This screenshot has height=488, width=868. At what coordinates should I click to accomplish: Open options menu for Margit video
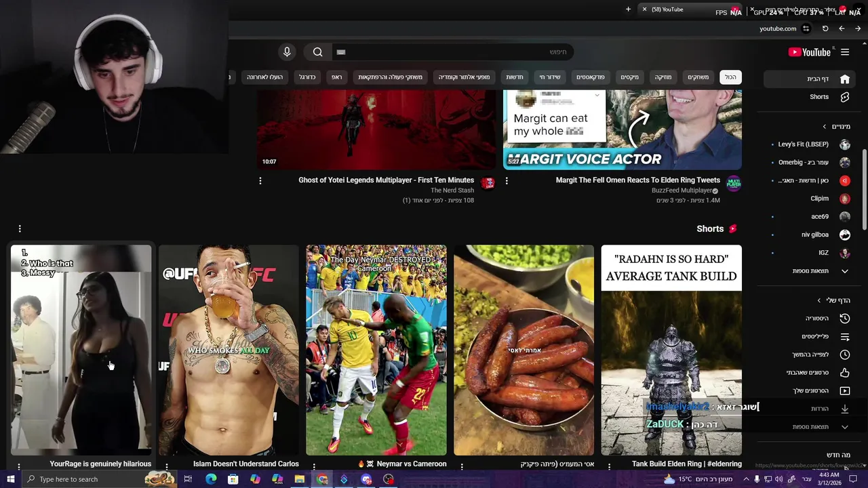[507, 181]
